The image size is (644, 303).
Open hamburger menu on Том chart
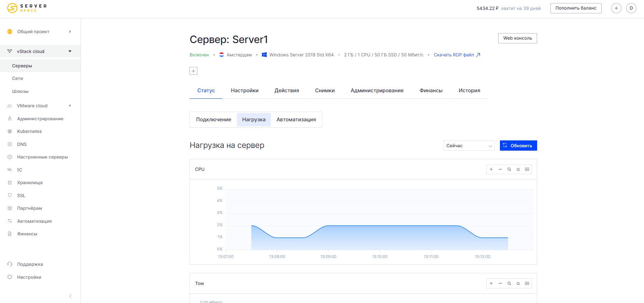pos(527,284)
